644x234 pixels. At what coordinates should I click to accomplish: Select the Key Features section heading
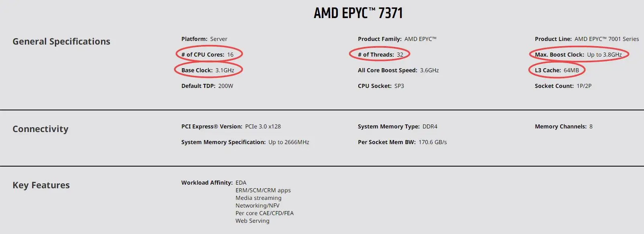pos(41,185)
